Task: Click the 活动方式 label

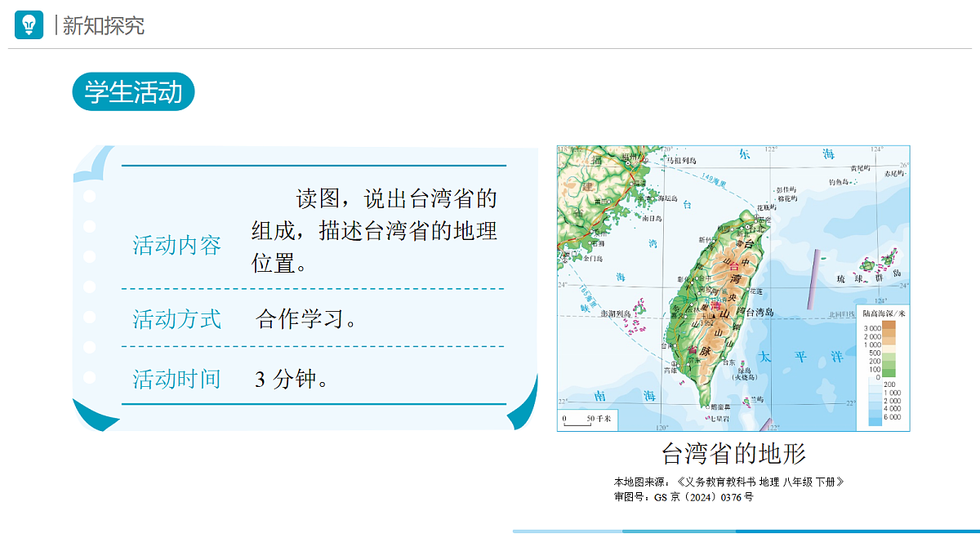Action: pyautogui.click(x=177, y=318)
